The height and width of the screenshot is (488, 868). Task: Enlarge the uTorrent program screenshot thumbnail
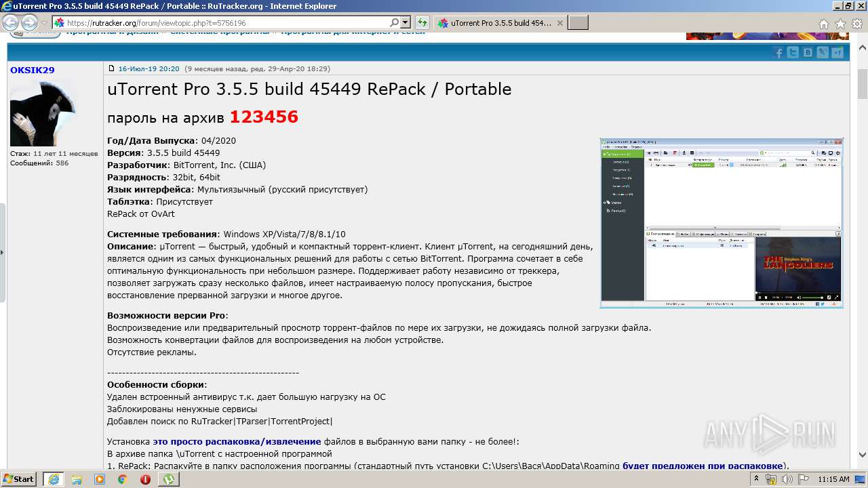pos(722,222)
